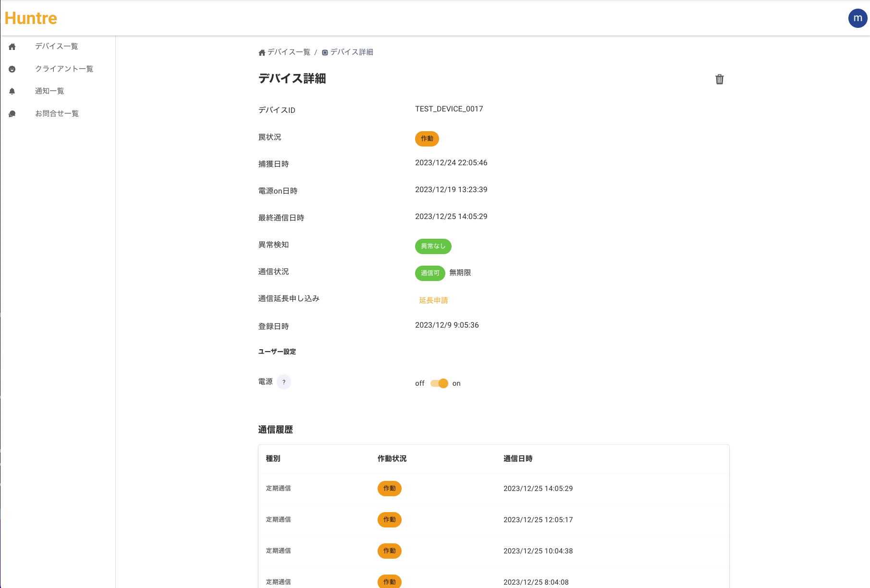Click the notification bell icon in the sidebar
The width and height of the screenshot is (870, 588).
[12, 91]
